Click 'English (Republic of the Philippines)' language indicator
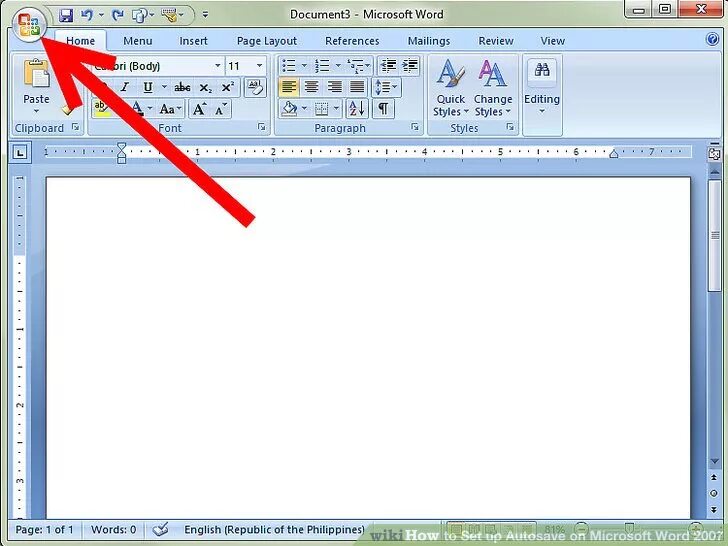Screen dimensions: 728x546 pos(274,529)
